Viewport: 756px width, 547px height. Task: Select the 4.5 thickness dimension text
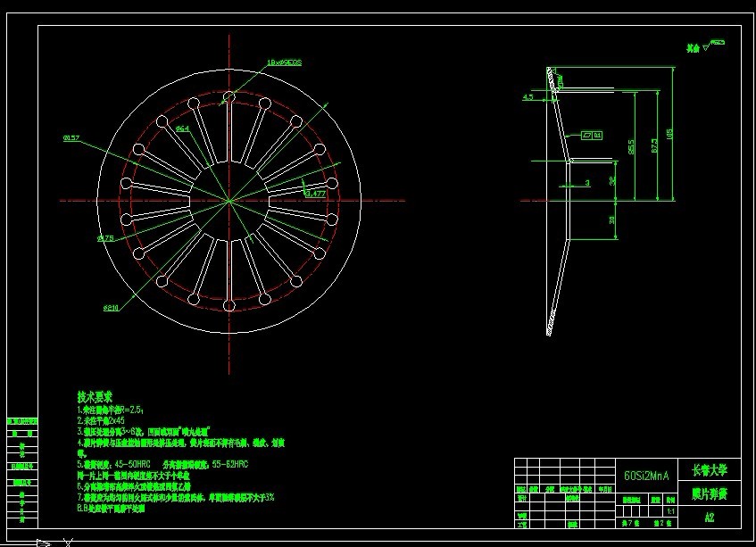click(x=528, y=97)
